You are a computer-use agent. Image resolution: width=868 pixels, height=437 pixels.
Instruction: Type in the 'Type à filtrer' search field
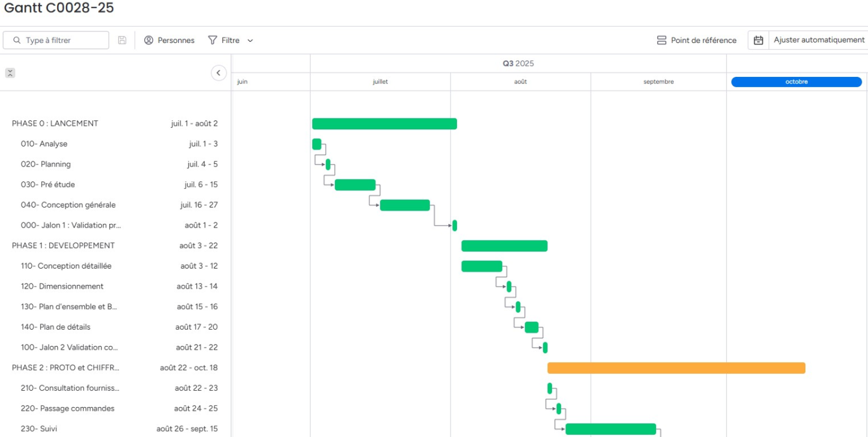[x=62, y=40]
